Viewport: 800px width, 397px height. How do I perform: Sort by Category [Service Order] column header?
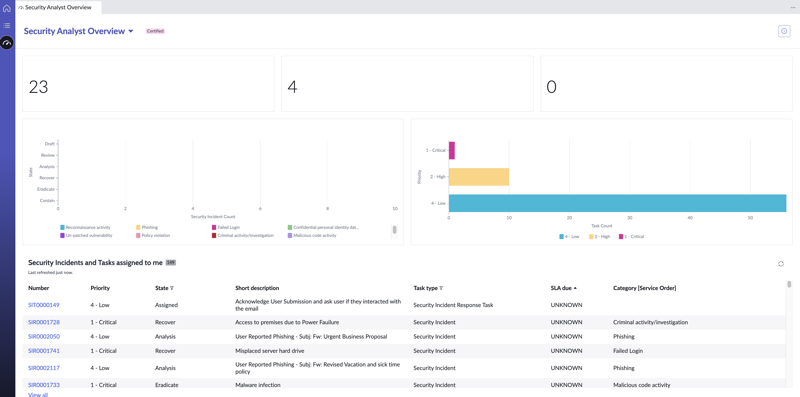(x=644, y=288)
